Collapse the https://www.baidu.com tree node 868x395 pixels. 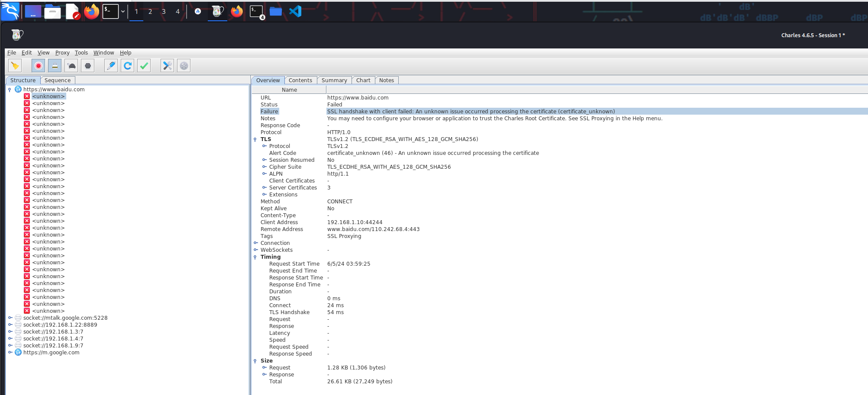[x=10, y=90]
